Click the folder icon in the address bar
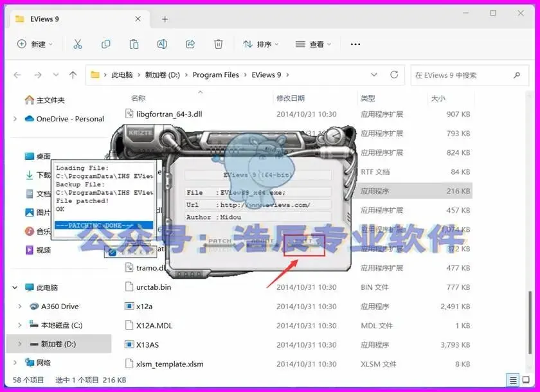 94,75
